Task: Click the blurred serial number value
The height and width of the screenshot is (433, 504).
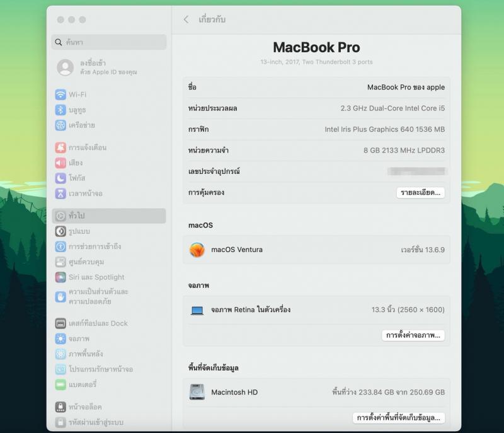Action: tap(416, 171)
